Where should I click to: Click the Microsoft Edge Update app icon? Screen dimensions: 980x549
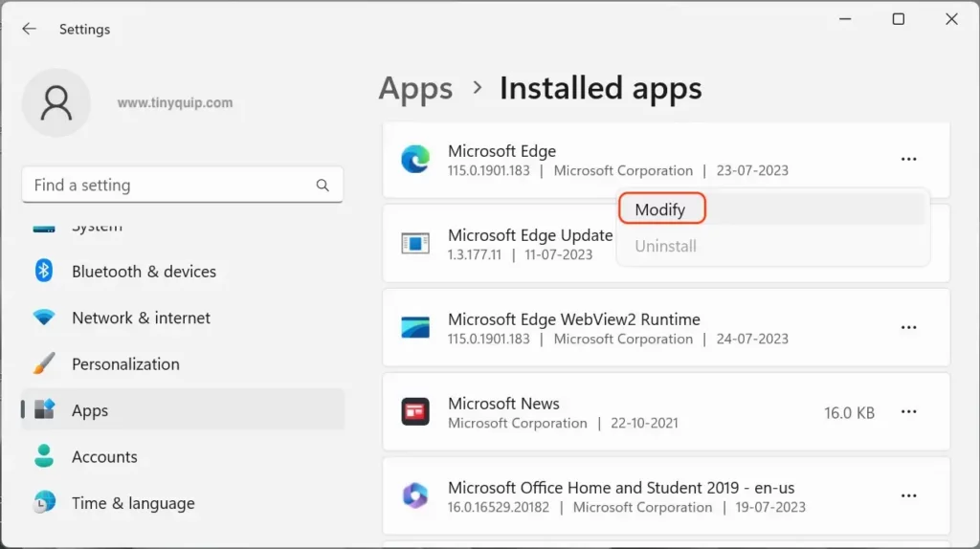coord(415,243)
